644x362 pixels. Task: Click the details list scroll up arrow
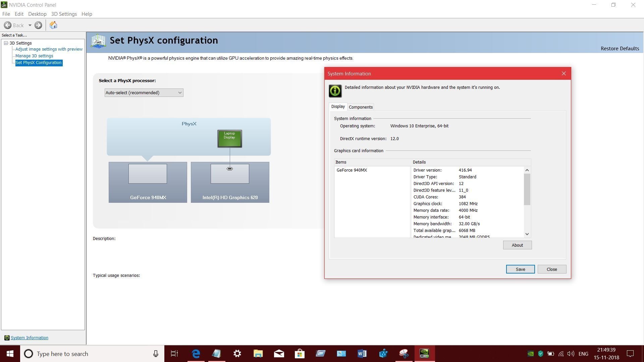(527, 170)
